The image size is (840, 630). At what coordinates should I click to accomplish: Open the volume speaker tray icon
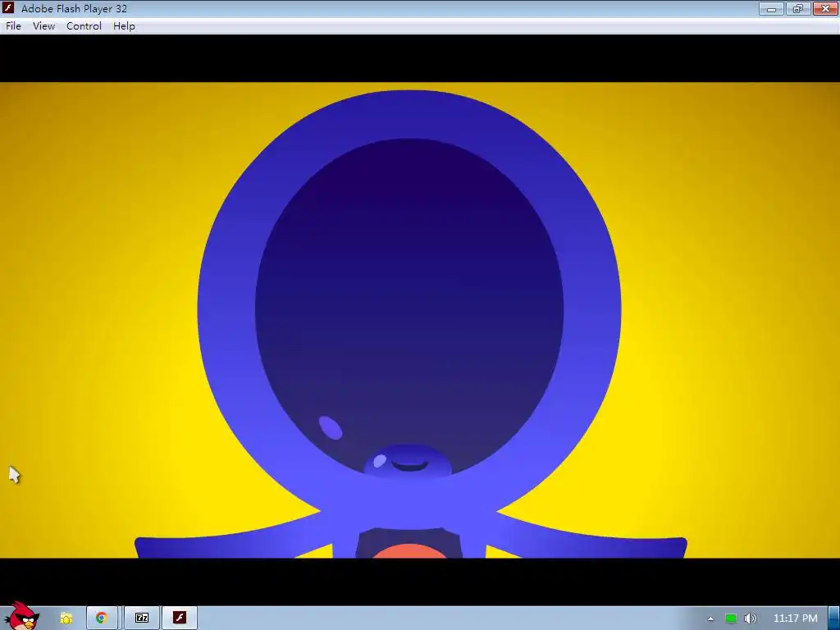(751, 619)
